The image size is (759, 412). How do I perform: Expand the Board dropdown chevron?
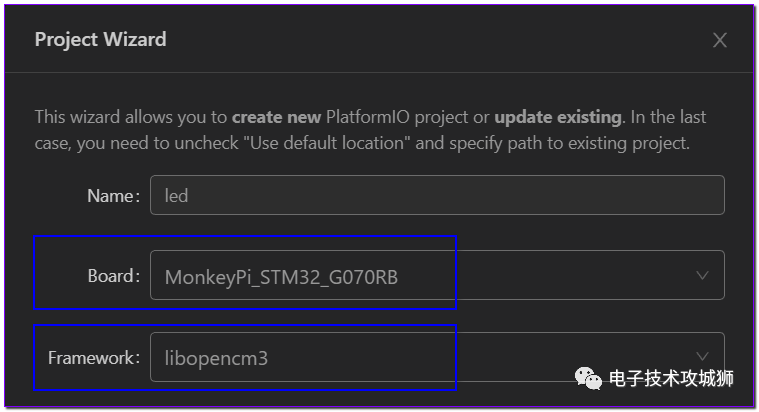click(702, 275)
